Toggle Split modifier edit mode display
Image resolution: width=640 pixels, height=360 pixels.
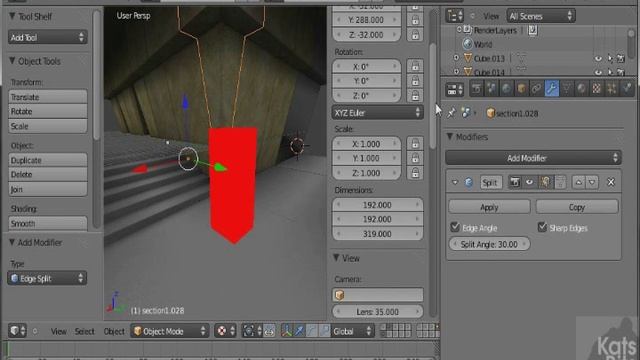pos(545,182)
